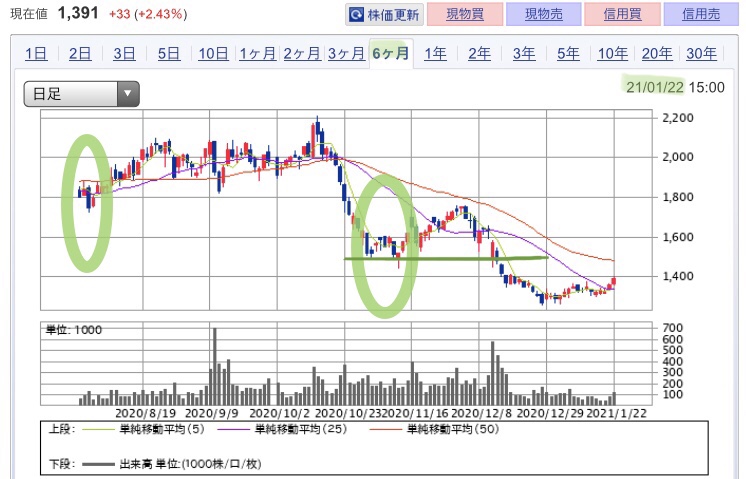Screen dimensions: 746x479
Task: Select the 3年 period tab
Action: click(524, 53)
